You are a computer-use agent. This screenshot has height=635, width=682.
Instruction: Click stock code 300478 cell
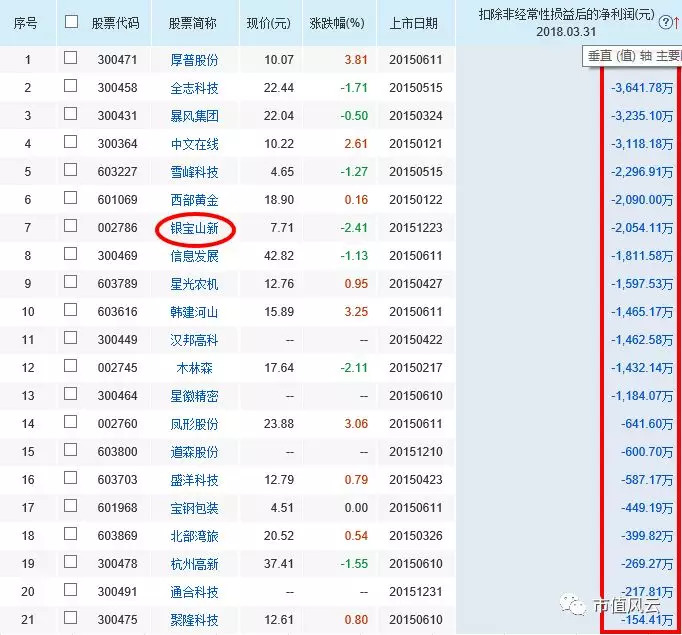[117, 564]
